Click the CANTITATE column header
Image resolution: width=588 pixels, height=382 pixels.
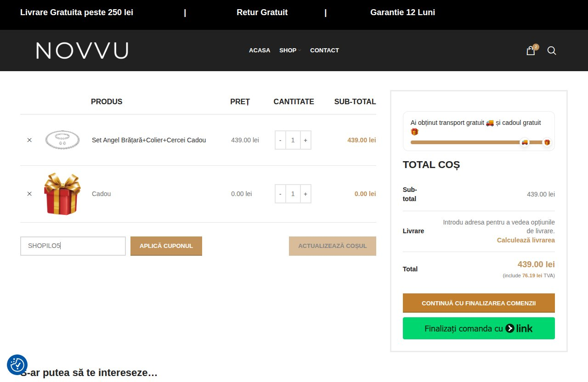pyautogui.click(x=294, y=101)
